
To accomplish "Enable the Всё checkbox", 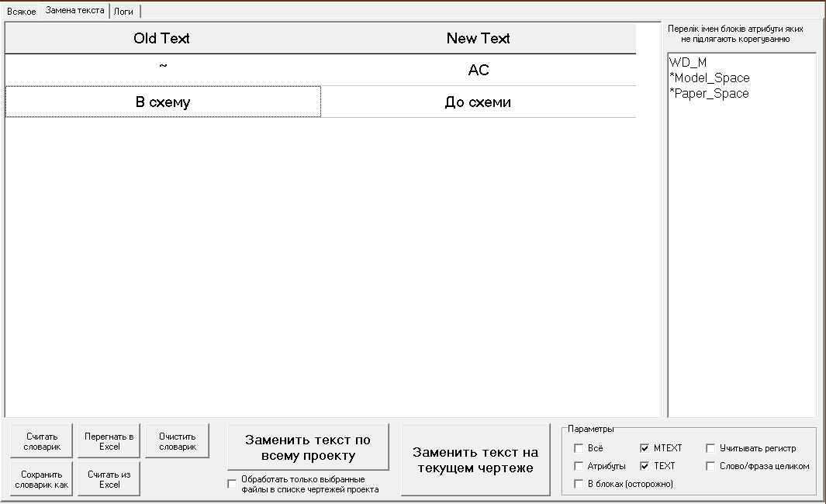I will pos(579,448).
